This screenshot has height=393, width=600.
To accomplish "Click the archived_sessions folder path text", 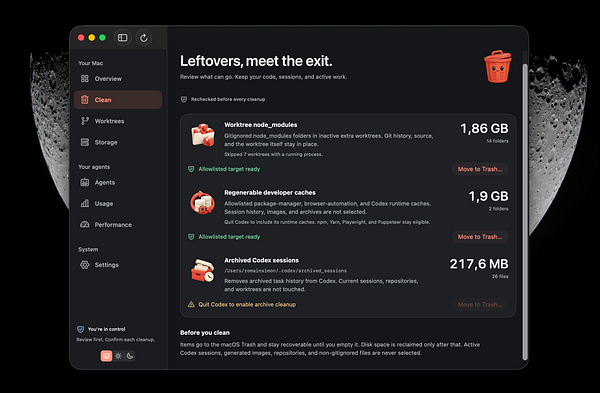I will [x=285, y=271].
